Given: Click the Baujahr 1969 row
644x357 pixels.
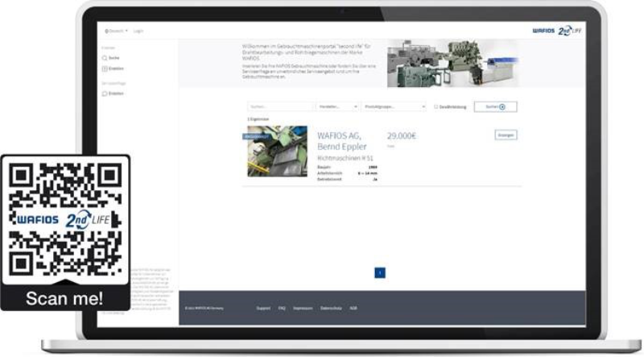Looking at the screenshot, I should click(347, 168).
